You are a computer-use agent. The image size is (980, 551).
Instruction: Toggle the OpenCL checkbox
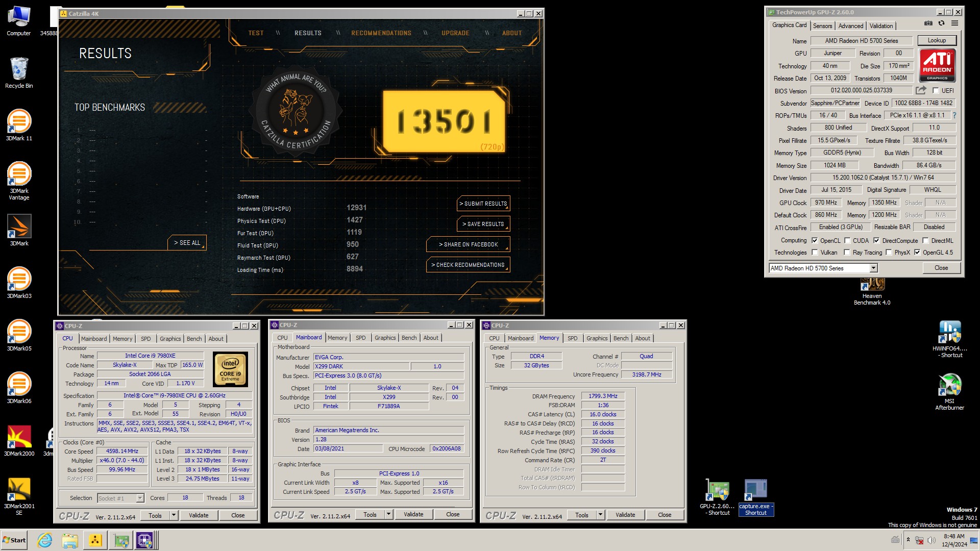click(x=815, y=240)
